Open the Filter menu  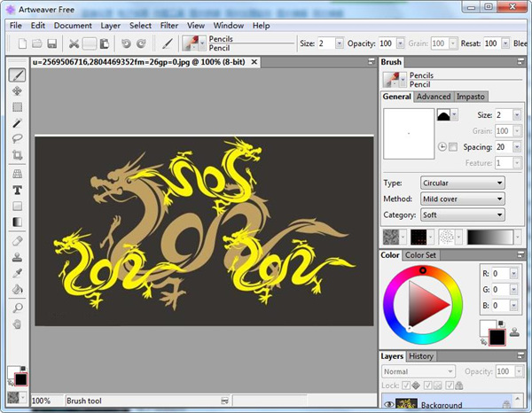(168, 26)
